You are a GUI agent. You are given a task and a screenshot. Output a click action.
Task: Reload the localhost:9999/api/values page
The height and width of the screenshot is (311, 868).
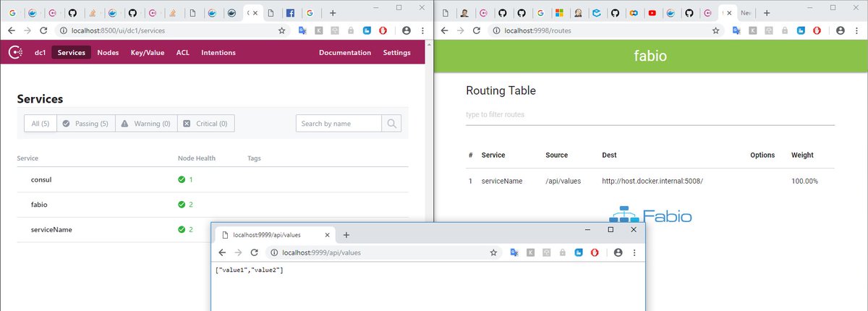point(255,252)
